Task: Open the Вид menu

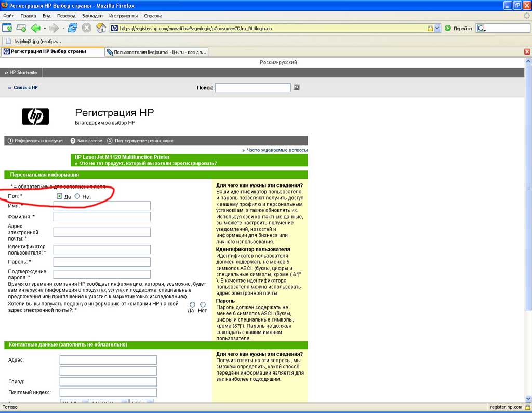Action: click(x=46, y=16)
